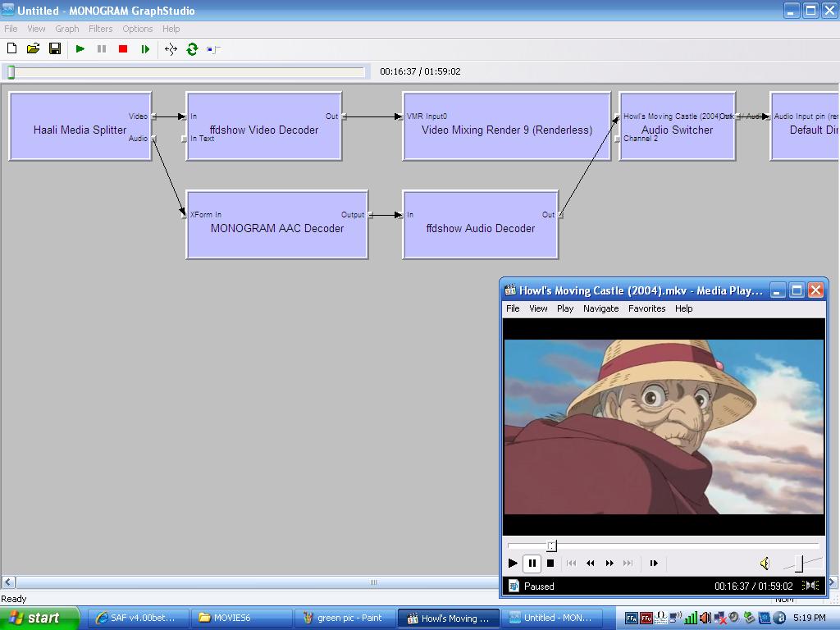The image size is (840, 630).
Task: Select the Haali Media Splitter filter
Action: [x=80, y=126]
